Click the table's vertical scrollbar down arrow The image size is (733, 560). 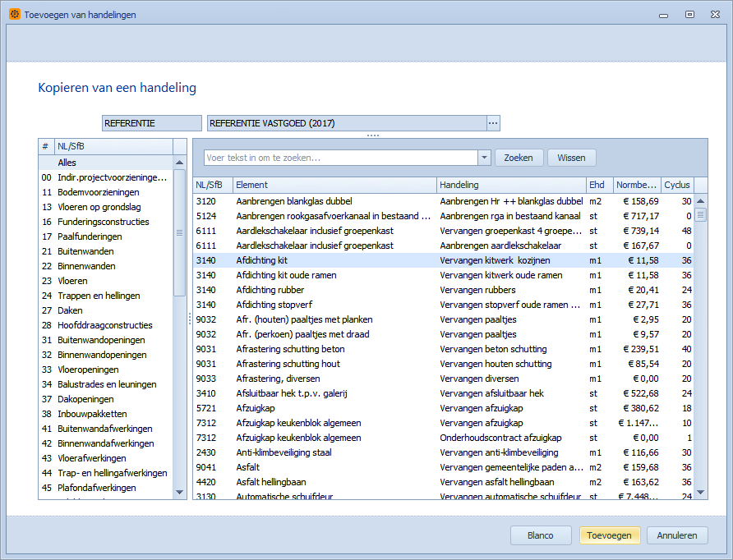click(700, 493)
